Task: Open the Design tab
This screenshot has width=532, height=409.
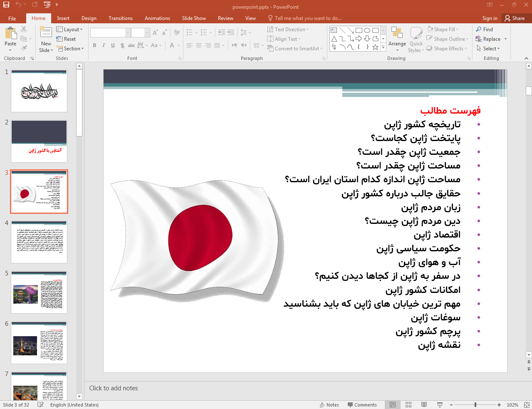Action: (89, 18)
